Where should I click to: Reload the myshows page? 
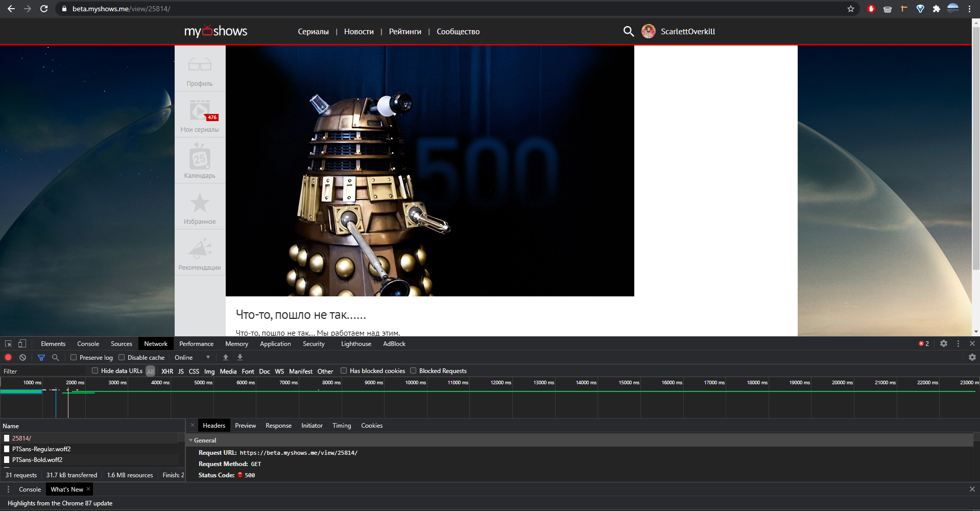tap(44, 9)
